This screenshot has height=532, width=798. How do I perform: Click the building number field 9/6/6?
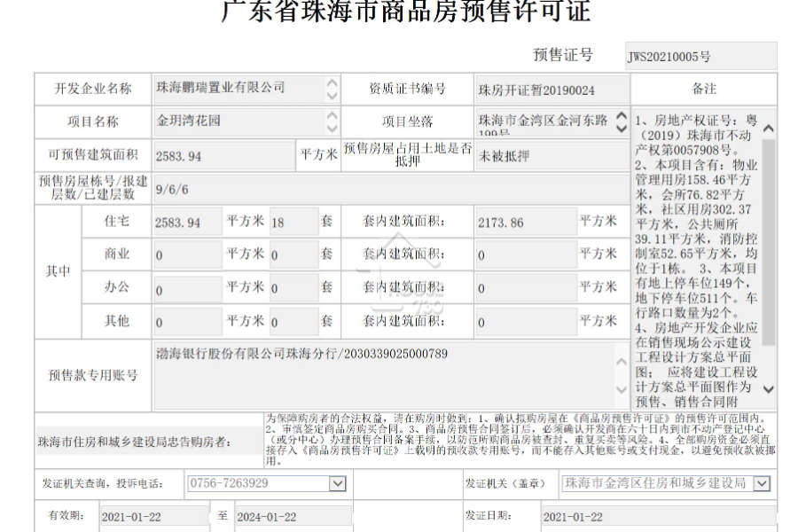click(390, 190)
